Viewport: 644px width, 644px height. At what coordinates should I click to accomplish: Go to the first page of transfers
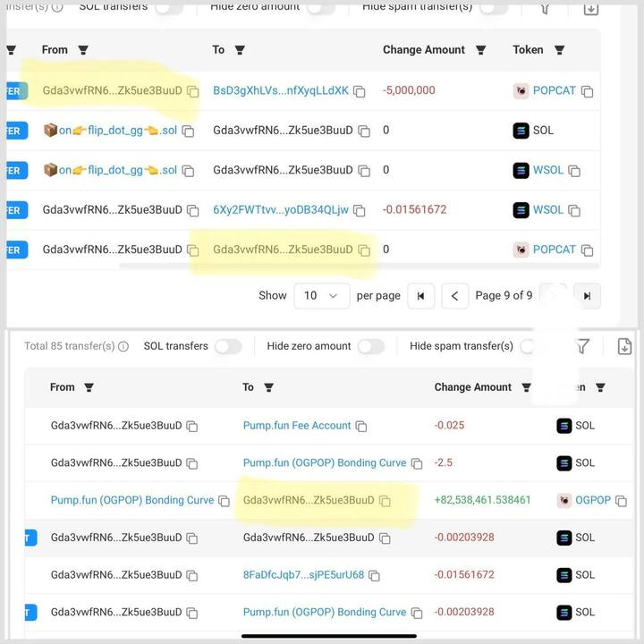pos(420,296)
